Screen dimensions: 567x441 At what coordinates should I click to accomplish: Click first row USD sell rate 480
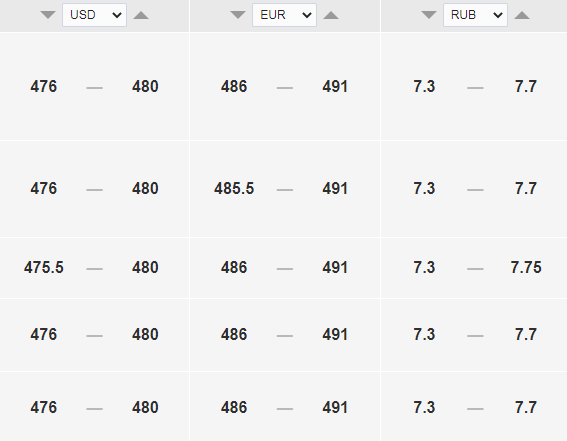pyautogui.click(x=145, y=87)
